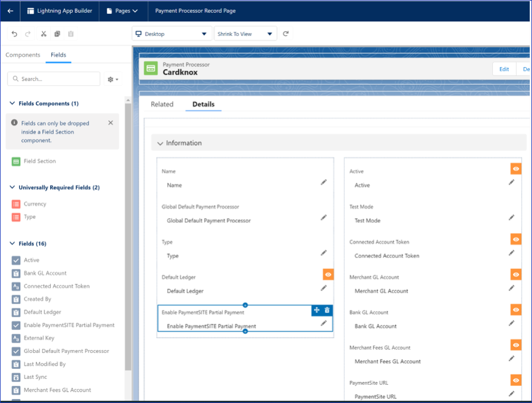Click the back arrow in top bar
532x403 pixels.
[10, 11]
